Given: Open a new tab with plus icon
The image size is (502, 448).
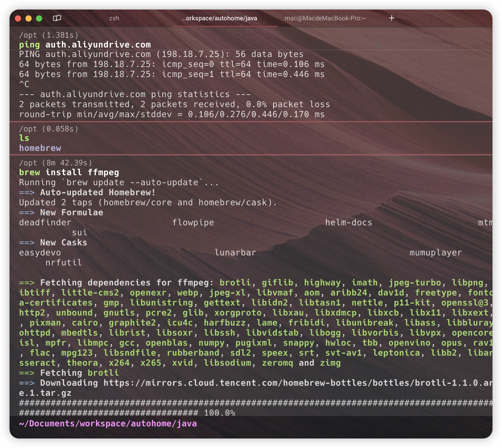Looking at the screenshot, I should pos(392,18).
